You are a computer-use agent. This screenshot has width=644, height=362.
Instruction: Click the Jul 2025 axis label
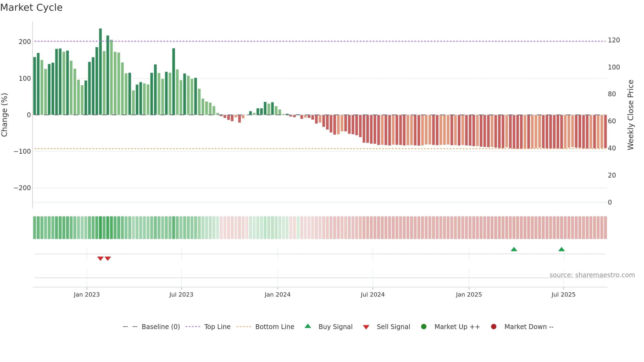coord(563,295)
